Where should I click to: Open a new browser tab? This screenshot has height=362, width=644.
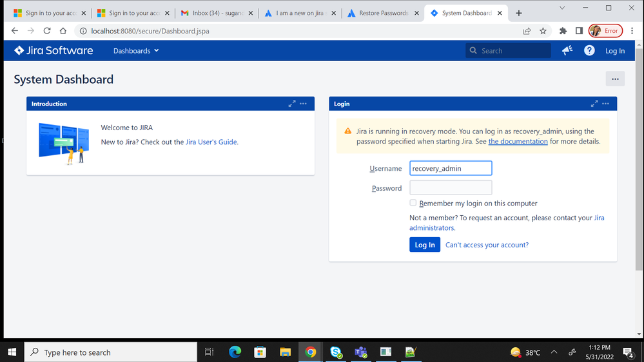coord(519,13)
